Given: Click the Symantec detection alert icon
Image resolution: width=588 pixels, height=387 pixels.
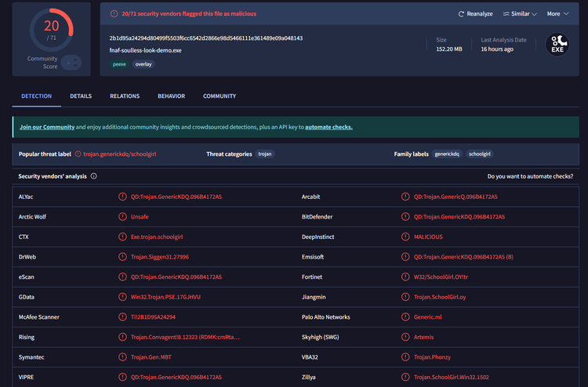Looking at the screenshot, I should tap(122, 357).
